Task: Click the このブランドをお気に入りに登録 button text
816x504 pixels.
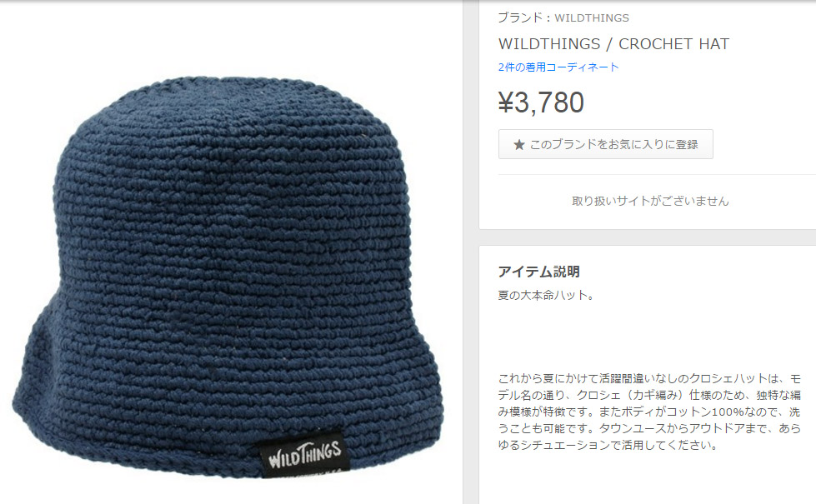Action: (x=614, y=145)
